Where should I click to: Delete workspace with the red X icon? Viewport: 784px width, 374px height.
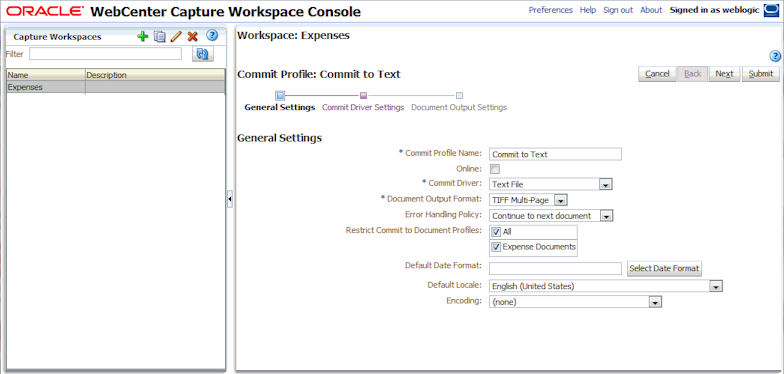[192, 36]
